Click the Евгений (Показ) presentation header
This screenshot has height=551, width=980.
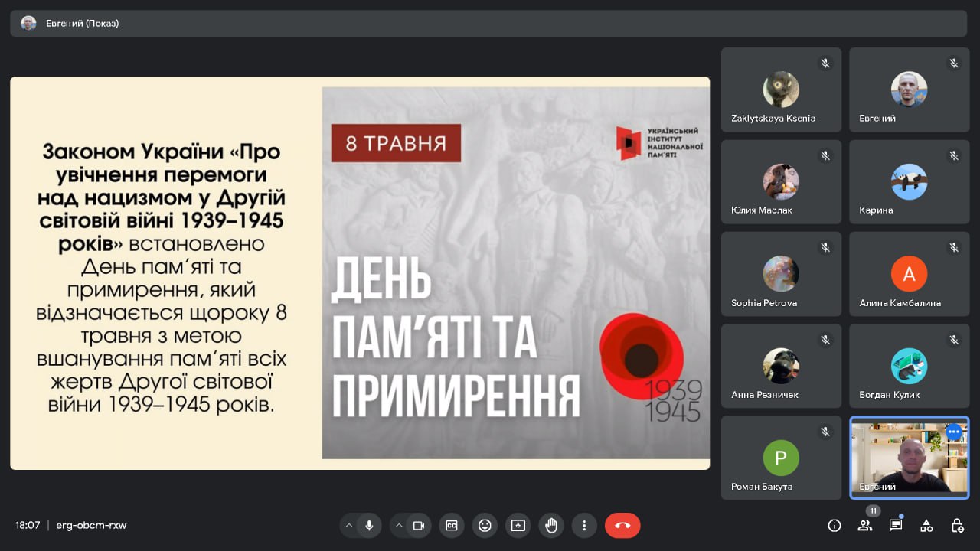[x=83, y=23]
